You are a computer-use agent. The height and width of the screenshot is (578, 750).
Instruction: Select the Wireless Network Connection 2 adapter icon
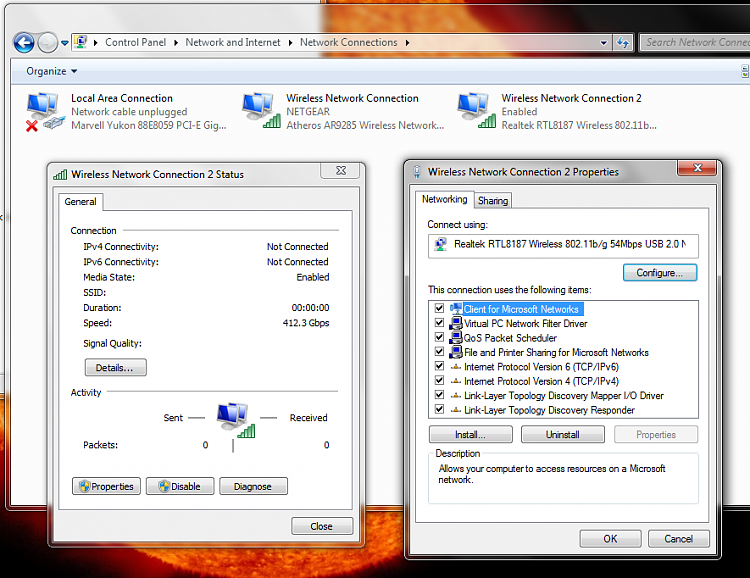(x=476, y=111)
